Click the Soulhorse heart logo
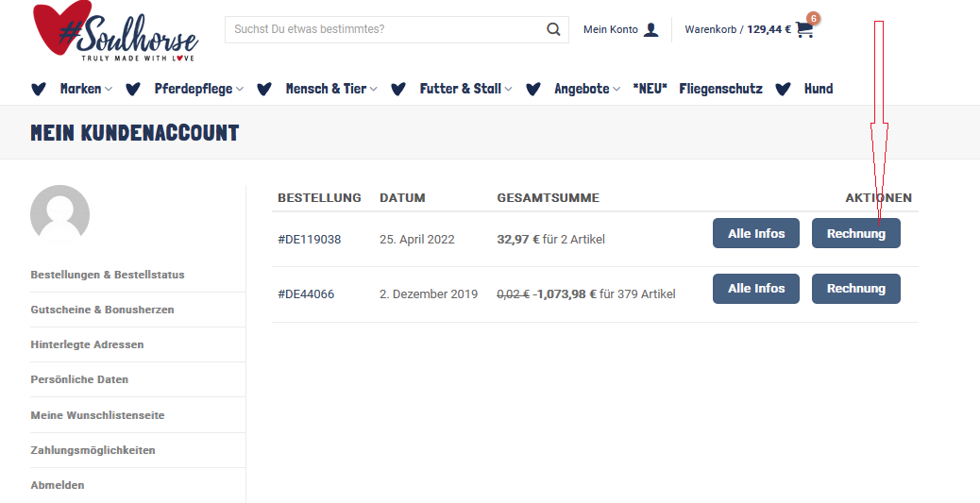 click(x=115, y=31)
